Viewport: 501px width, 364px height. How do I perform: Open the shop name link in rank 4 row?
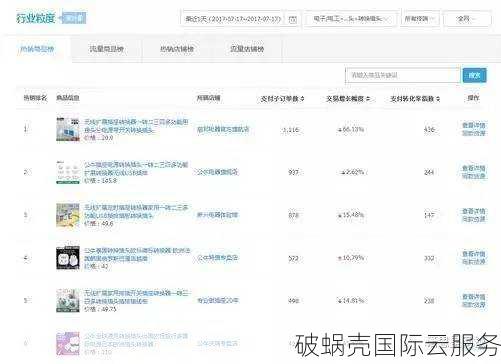pos(217,258)
